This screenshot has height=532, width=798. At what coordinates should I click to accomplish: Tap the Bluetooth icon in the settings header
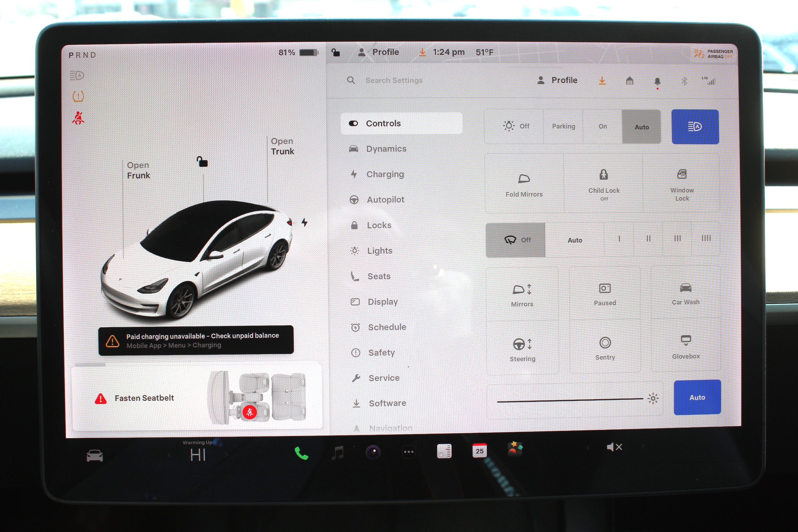tap(684, 81)
